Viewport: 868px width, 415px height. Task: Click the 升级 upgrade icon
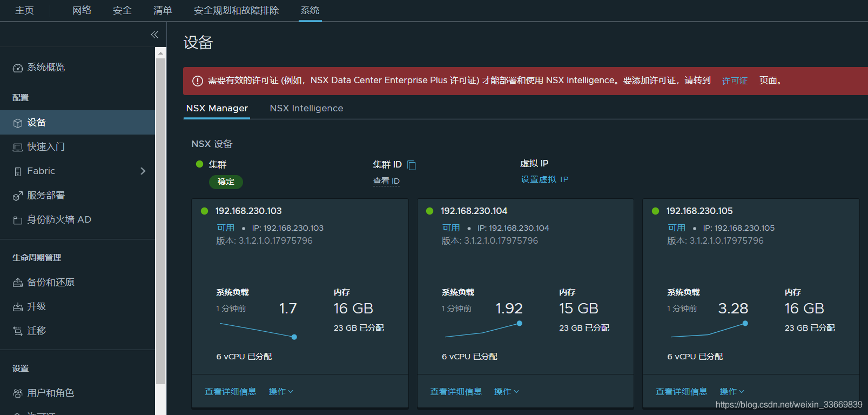point(18,307)
